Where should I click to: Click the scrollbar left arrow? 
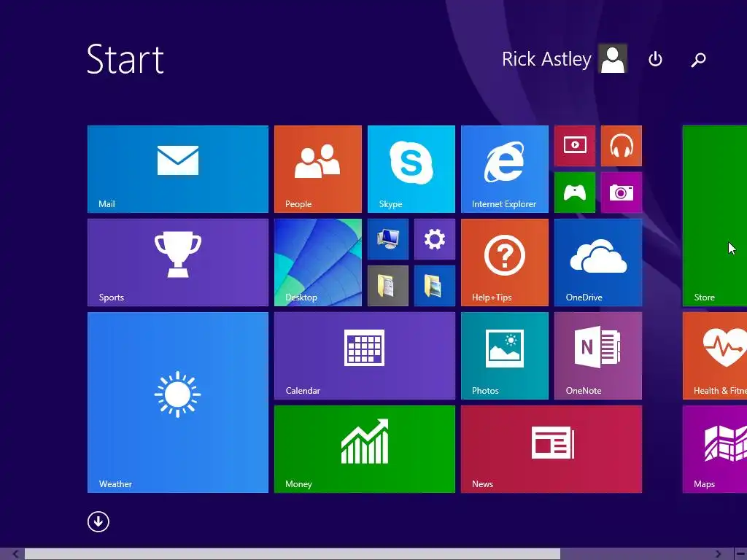15,554
